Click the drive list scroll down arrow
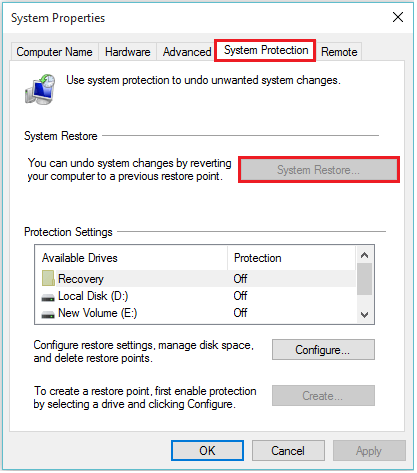The width and height of the screenshot is (417, 473). coord(365,315)
